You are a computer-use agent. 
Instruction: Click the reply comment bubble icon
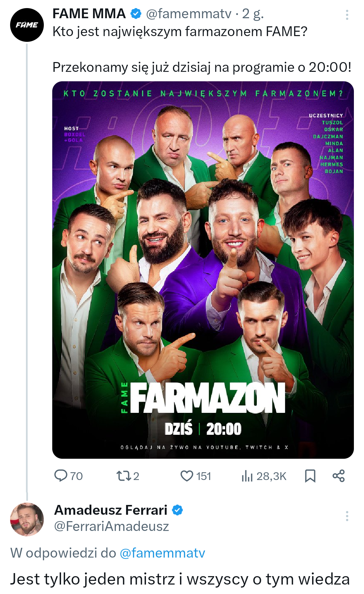point(61,476)
